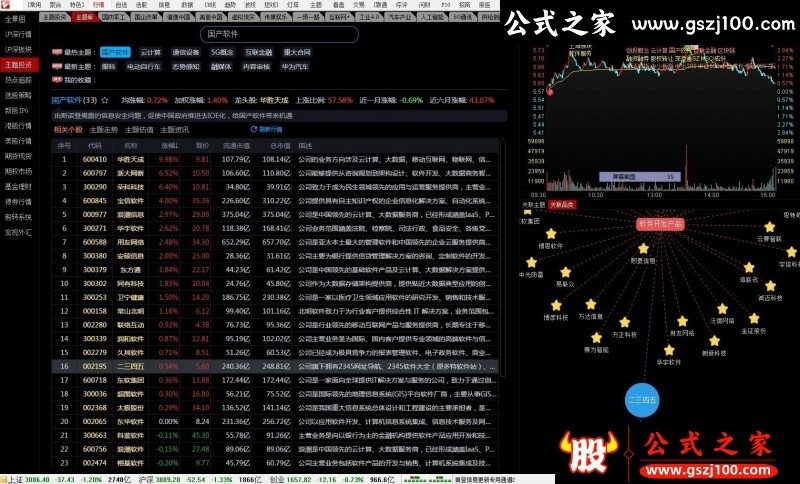Click the star node above 海联讯
This screenshot has width=800, height=484.
(x=748, y=268)
